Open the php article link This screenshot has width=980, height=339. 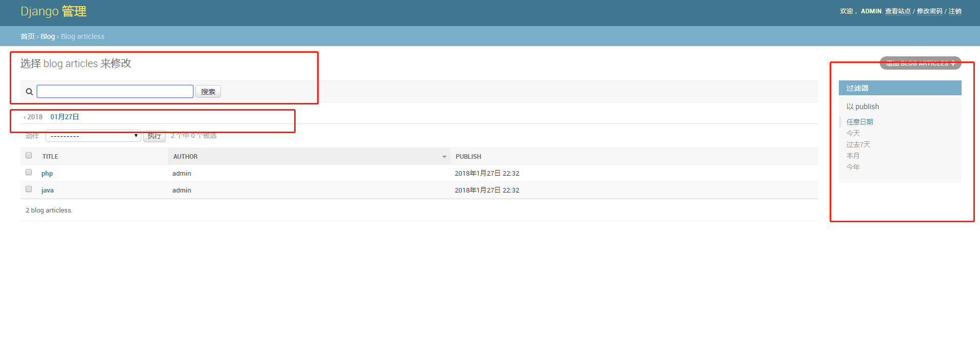(x=47, y=174)
